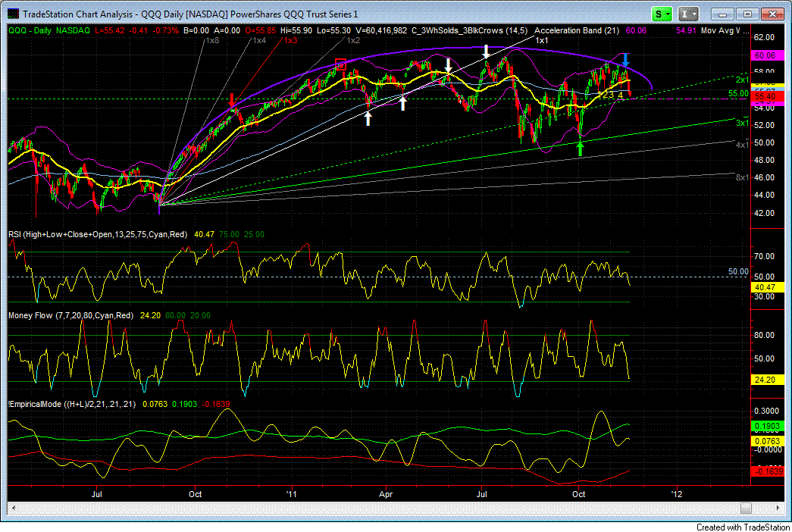Click the magenta 60.06 price axis marker
This screenshot has height=532, width=792.
(767, 55)
